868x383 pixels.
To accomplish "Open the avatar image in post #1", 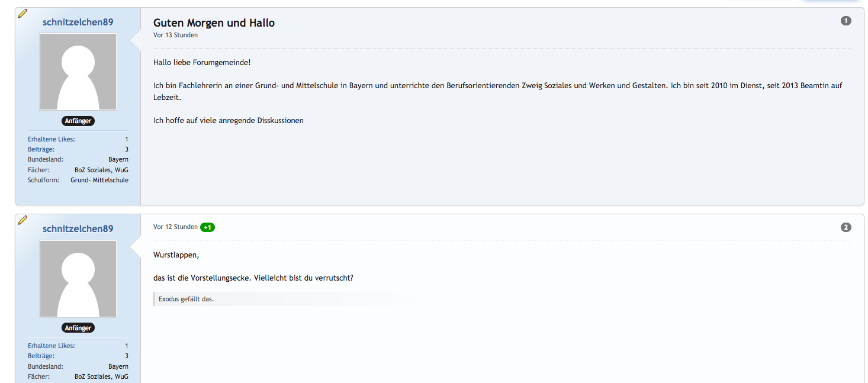I will 78,72.
